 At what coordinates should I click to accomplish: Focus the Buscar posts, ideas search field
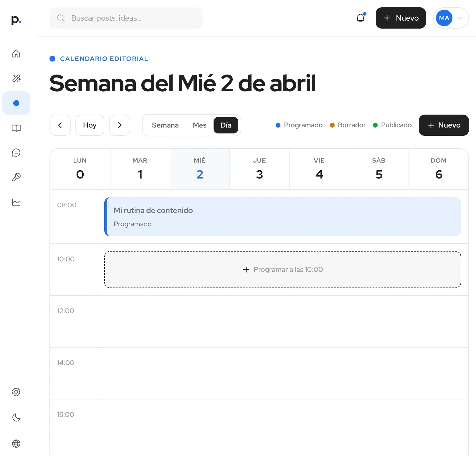(x=126, y=18)
